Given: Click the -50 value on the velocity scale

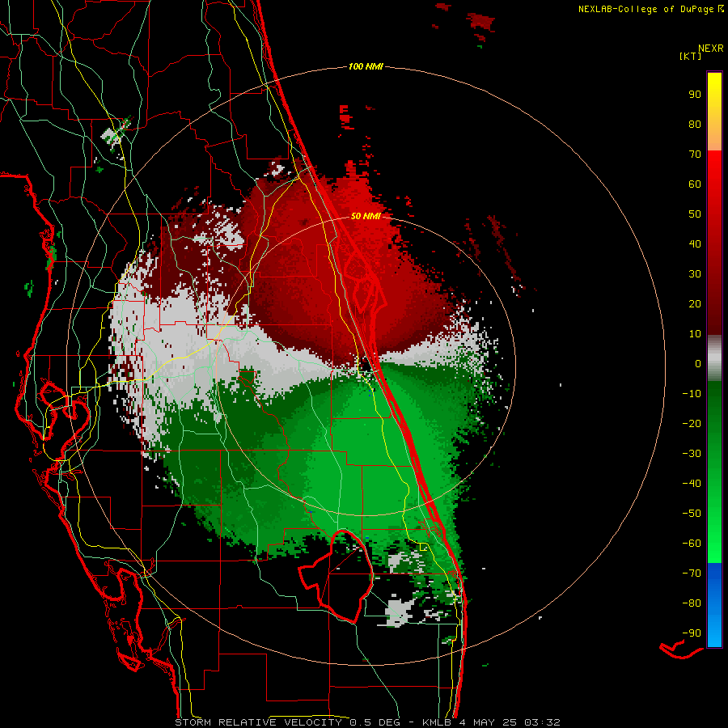Looking at the screenshot, I should (692, 514).
